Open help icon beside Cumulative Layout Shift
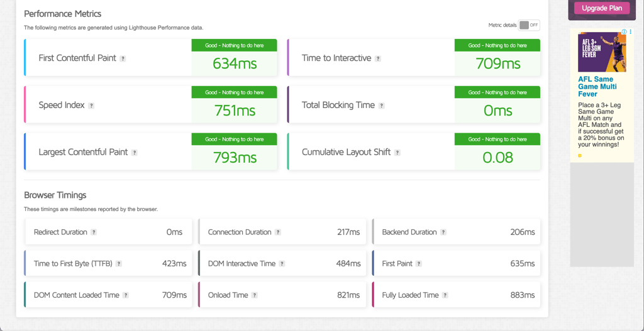644x331 pixels. tap(397, 153)
